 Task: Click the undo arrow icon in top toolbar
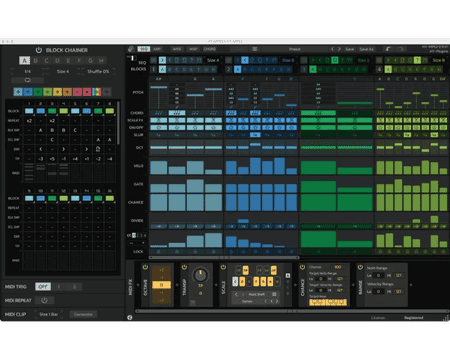[x=388, y=49]
